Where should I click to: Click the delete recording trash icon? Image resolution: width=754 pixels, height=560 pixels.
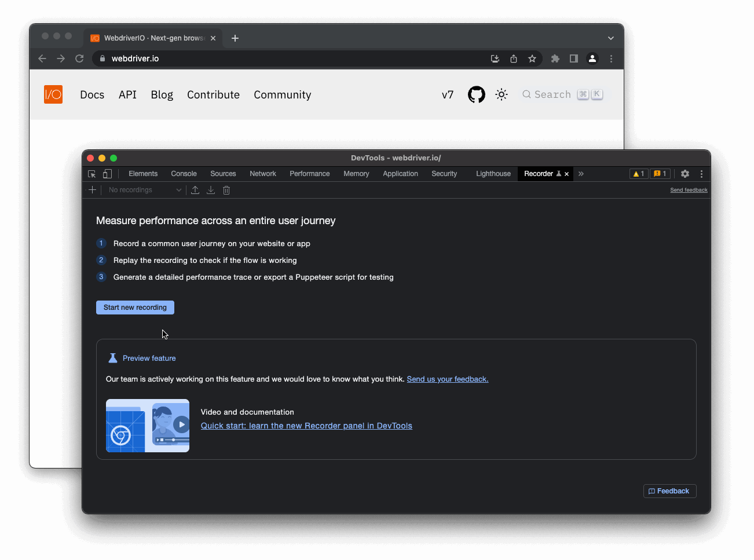[226, 190]
